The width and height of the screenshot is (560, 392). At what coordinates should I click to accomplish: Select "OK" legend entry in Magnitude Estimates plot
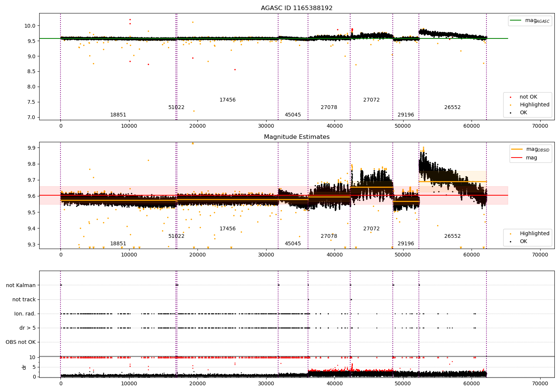523,242
